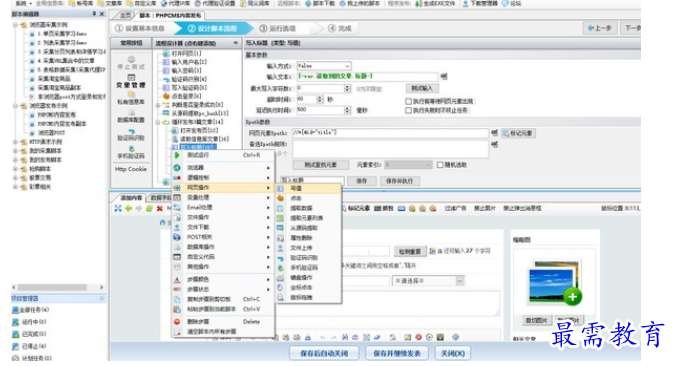Toggle 随机选取 checkbox

440,165
